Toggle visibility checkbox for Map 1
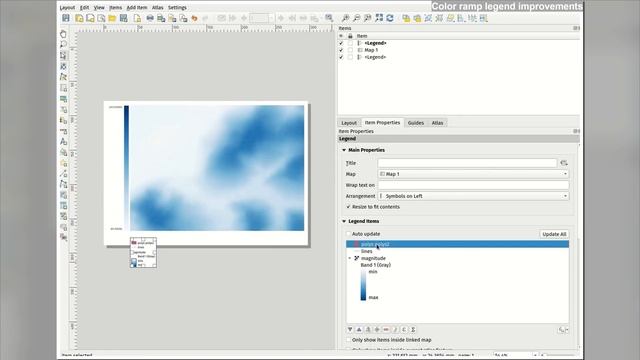640x360 pixels. coord(341,50)
